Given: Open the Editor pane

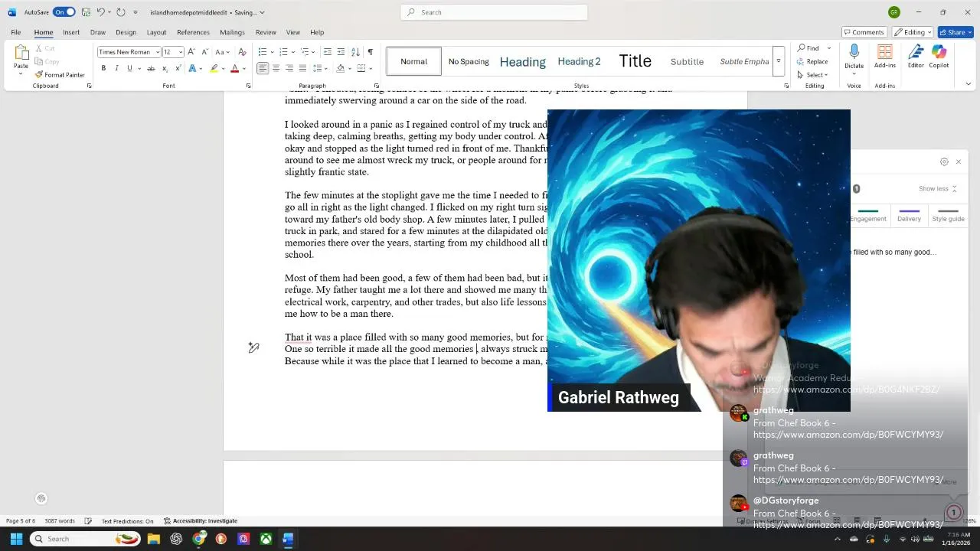Looking at the screenshot, I should point(916,55).
